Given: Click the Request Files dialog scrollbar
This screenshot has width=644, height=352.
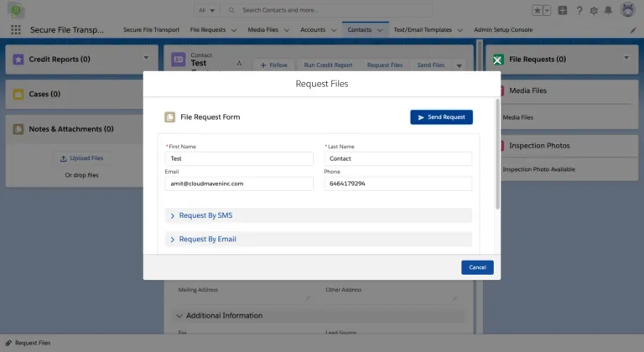Looking at the screenshot, I should click(x=498, y=154).
